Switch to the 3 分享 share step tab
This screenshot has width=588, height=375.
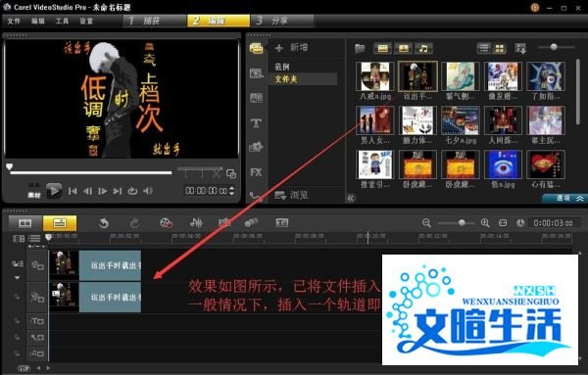point(282,21)
